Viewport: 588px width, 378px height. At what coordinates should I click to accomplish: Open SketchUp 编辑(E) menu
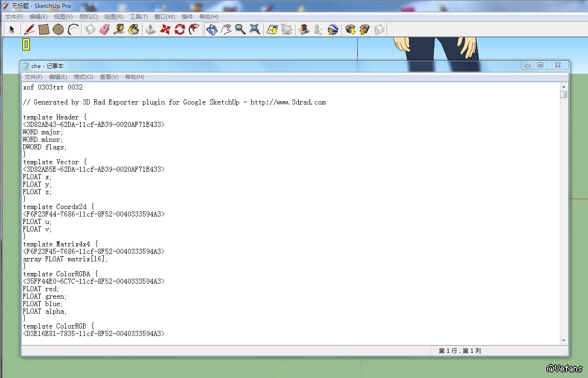pos(38,17)
